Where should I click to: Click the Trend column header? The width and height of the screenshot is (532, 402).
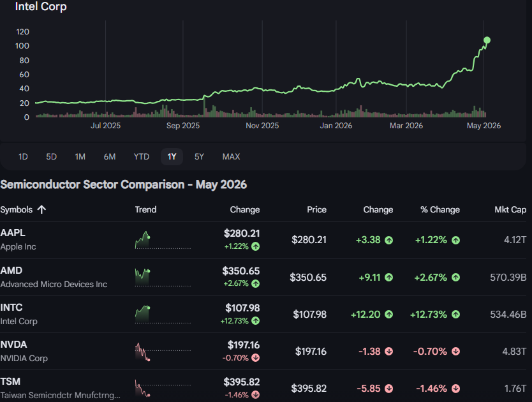[x=145, y=209]
